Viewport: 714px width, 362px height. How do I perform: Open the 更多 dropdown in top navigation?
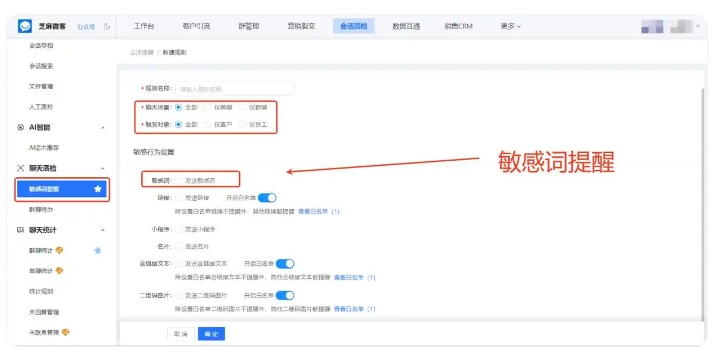pyautogui.click(x=510, y=26)
